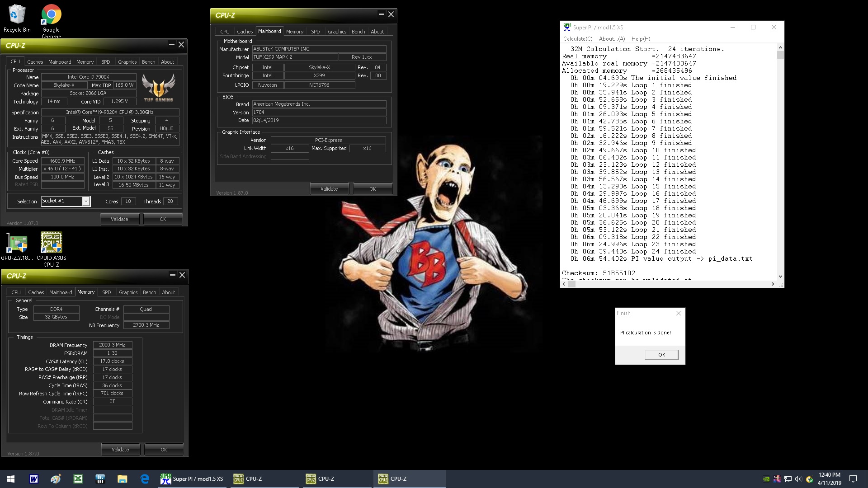Click the Turbo tray icon
Image resolution: width=868 pixels, height=488 pixels.
777,479
